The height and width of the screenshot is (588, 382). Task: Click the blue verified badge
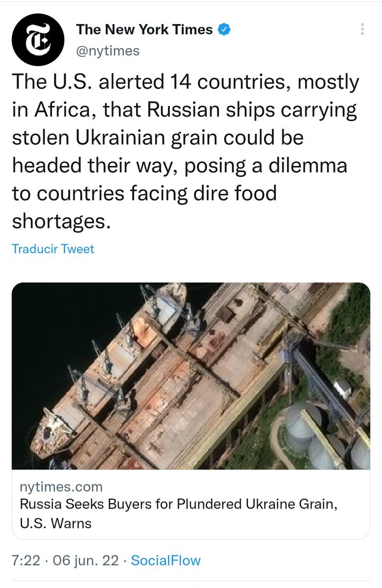coord(224,29)
